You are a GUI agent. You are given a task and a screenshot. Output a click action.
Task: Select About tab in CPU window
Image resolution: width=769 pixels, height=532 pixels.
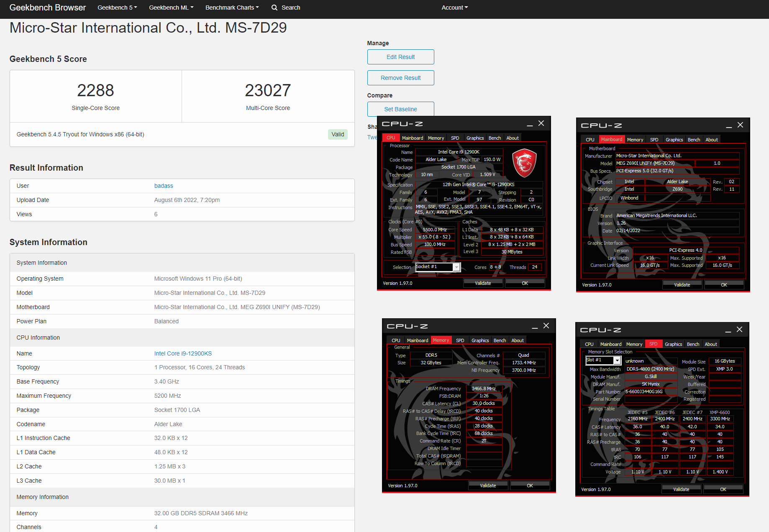tap(513, 138)
